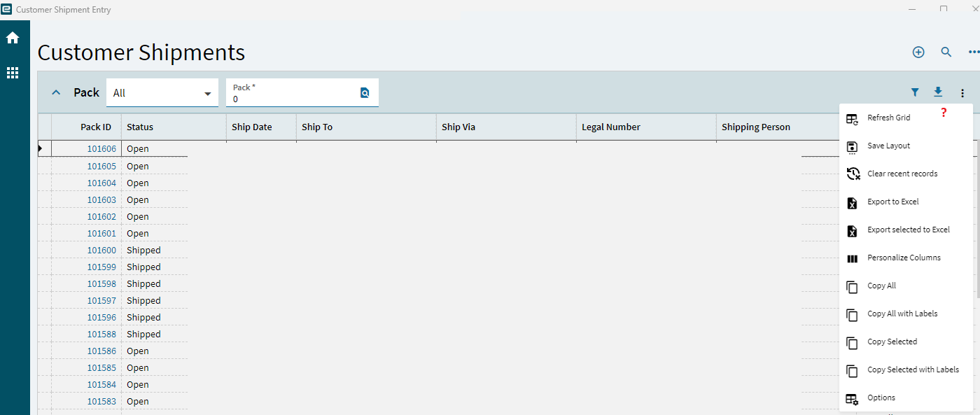Open pack 101606 link
The image size is (980, 415).
[x=101, y=149]
